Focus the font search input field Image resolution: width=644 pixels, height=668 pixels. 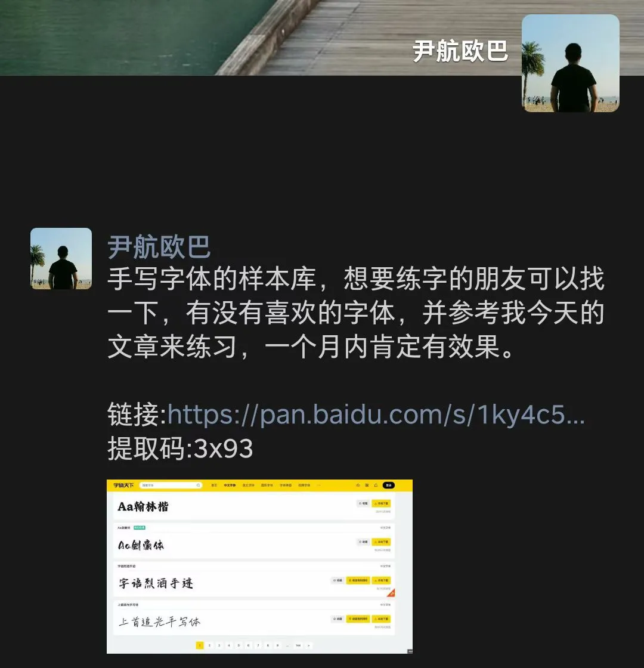(171, 485)
